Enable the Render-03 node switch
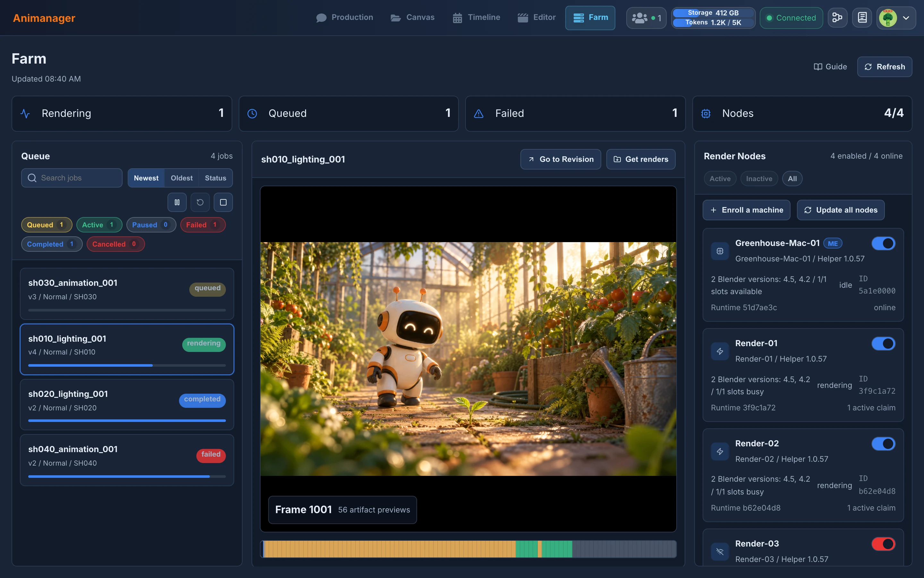Image resolution: width=924 pixels, height=578 pixels. (884, 544)
